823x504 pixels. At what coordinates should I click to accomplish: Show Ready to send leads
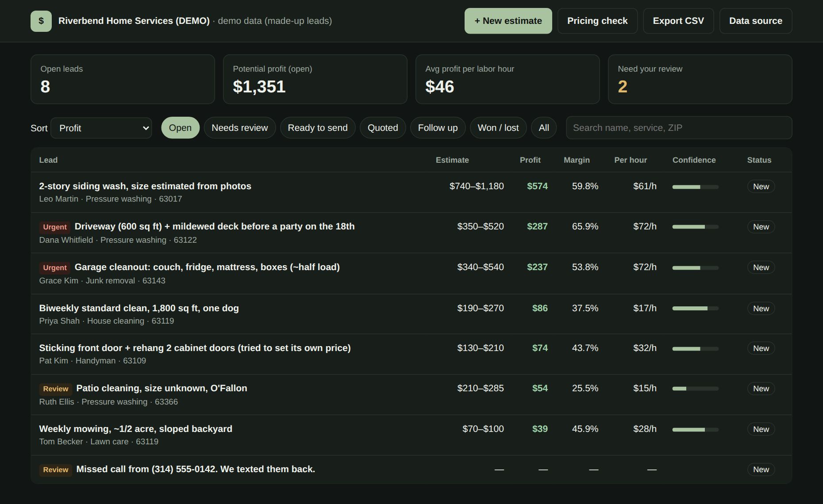(x=318, y=128)
